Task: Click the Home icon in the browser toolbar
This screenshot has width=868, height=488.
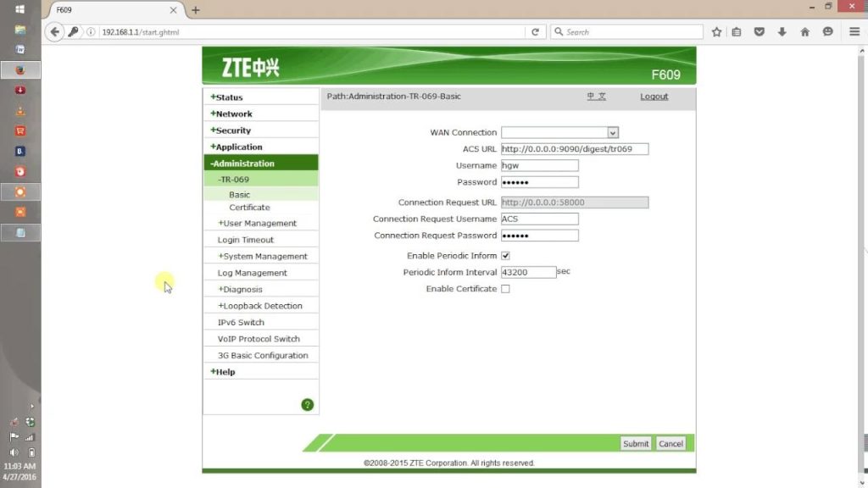Action: (804, 31)
